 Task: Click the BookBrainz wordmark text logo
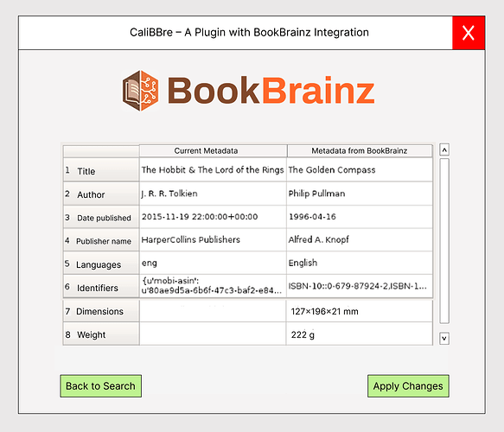click(x=271, y=92)
